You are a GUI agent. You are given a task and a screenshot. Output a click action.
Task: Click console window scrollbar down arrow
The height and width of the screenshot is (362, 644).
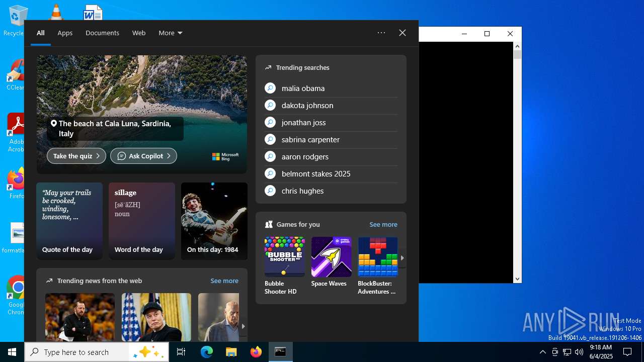pyautogui.click(x=517, y=279)
